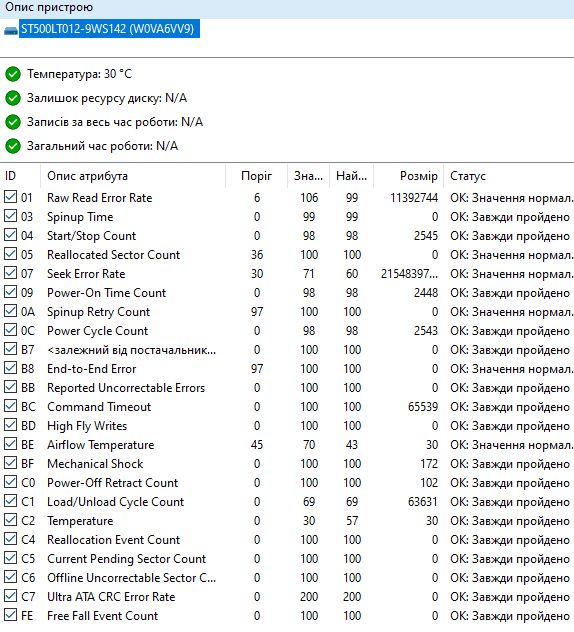Uncheck the 0A Spinup Retry Count checkbox
This screenshot has height=632, width=574.
(10, 311)
